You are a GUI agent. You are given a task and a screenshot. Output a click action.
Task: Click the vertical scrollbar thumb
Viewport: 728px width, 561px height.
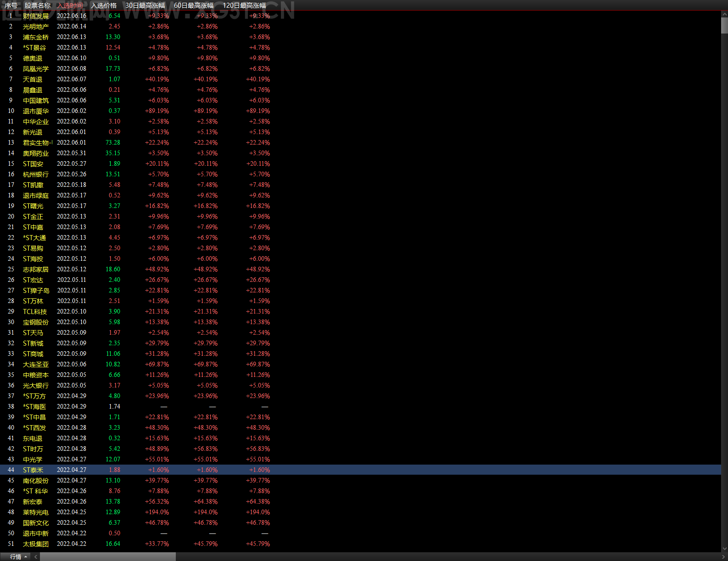tap(724, 26)
